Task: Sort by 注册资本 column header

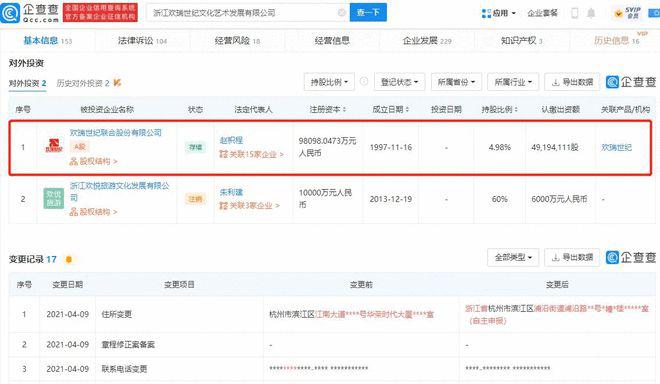Action: pyautogui.click(x=327, y=109)
